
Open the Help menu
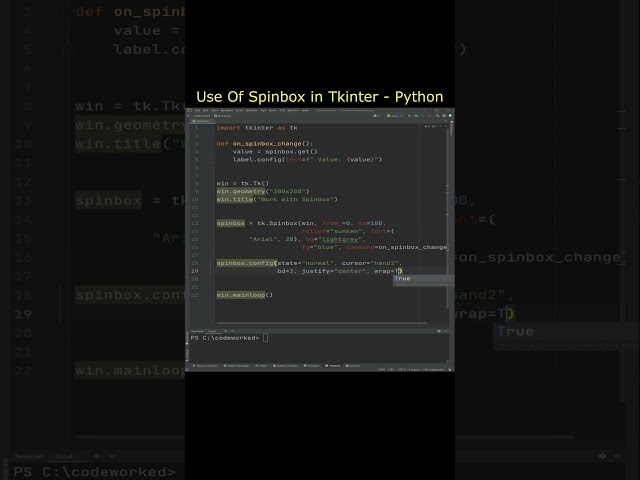pos(305,110)
